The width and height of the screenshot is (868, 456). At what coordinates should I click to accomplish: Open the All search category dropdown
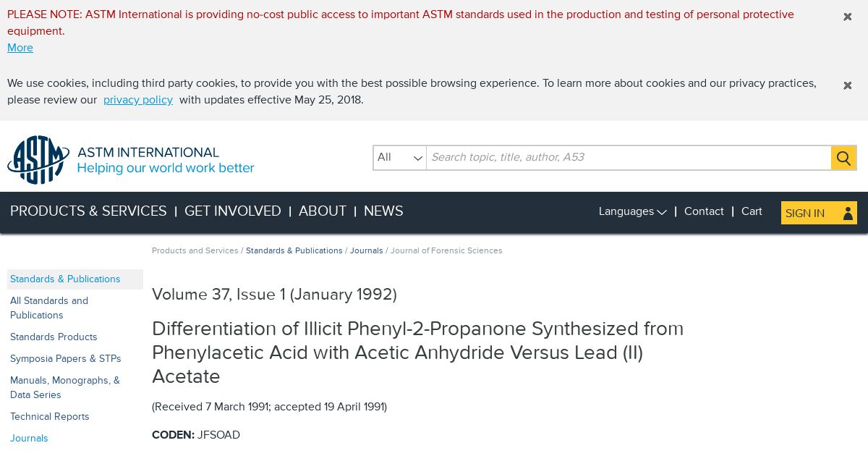coord(400,158)
